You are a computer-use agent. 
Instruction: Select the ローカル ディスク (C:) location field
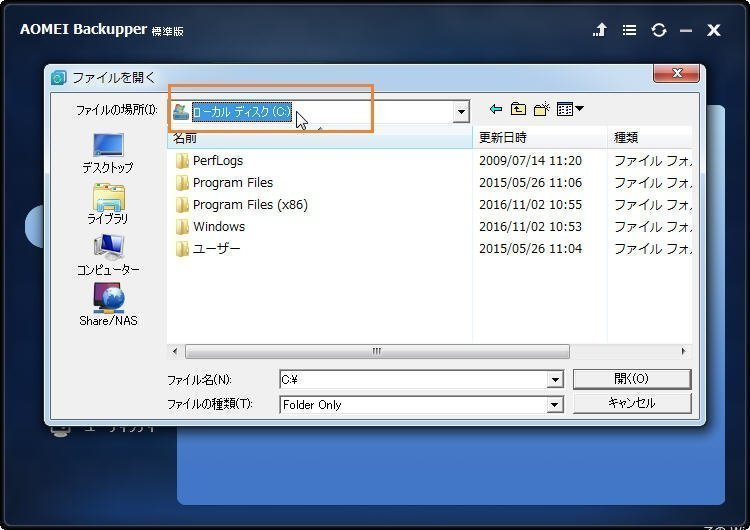319,112
